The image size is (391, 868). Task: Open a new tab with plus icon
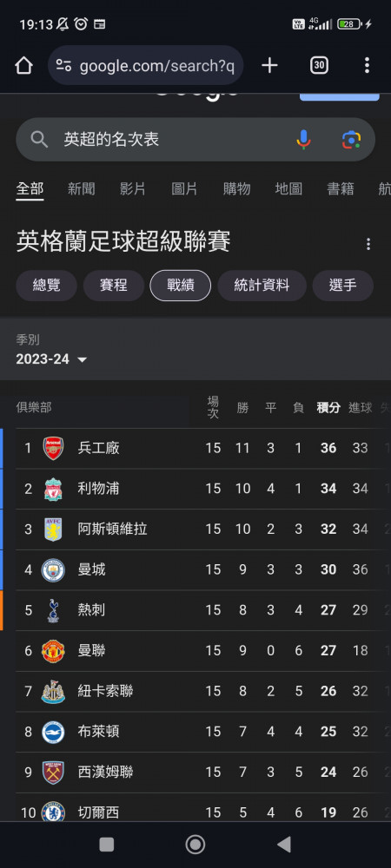click(269, 66)
